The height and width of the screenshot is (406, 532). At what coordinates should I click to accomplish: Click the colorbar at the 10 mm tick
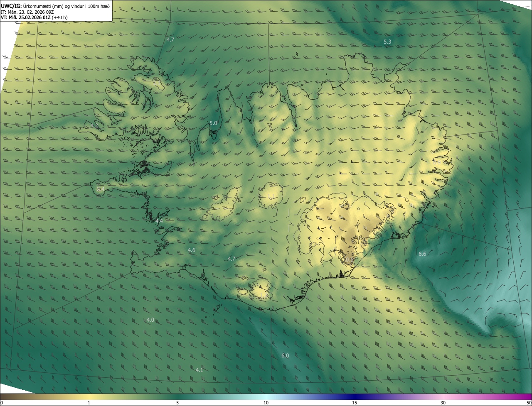(266, 397)
